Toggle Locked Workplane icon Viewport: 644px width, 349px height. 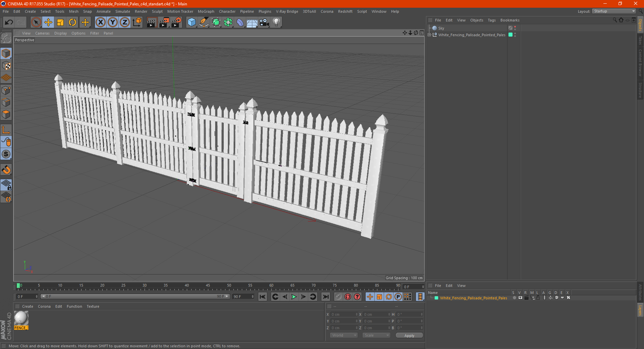click(6, 185)
